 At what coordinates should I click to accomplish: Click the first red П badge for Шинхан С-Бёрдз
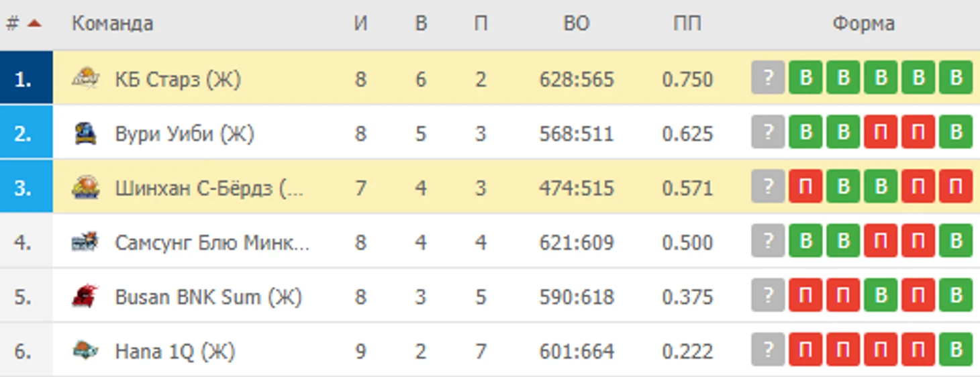(x=805, y=188)
